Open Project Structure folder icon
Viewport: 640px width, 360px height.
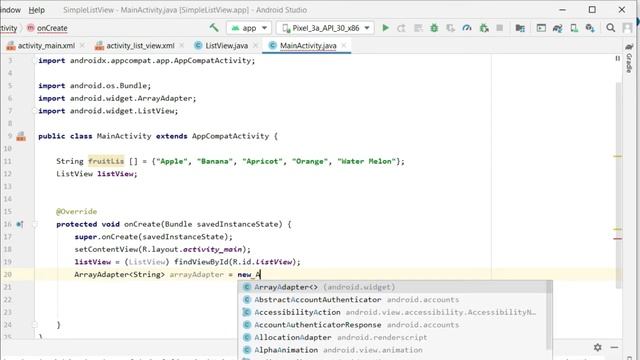pos(520,28)
